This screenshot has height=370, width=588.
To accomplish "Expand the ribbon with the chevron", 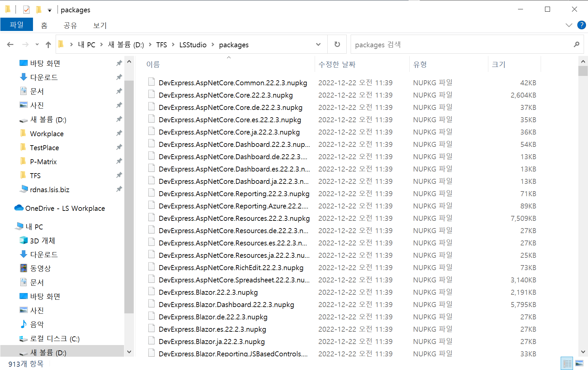I will click(x=569, y=25).
